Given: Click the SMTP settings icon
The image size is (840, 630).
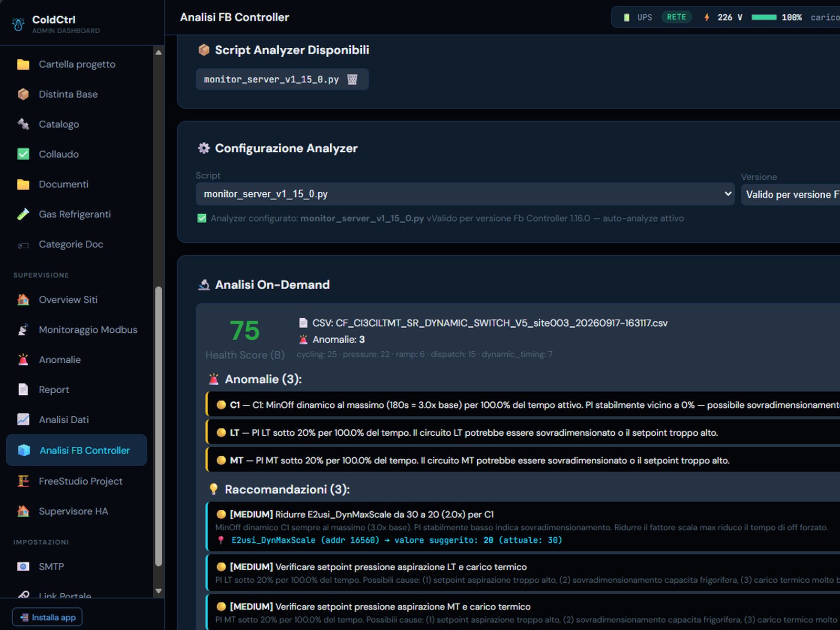Looking at the screenshot, I should (x=23, y=566).
